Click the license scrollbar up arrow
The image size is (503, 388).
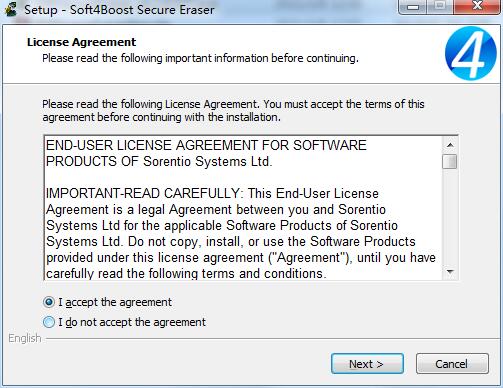tap(450, 145)
